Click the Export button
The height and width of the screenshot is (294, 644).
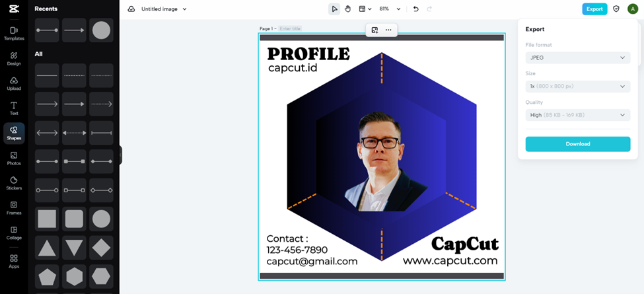tap(594, 9)
